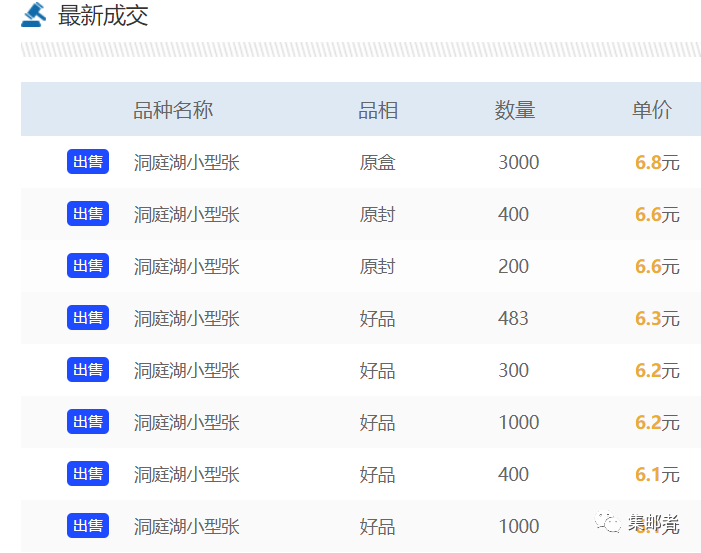Click the 200 quantity cell
The image size is (701, 553).
pos(513,266)
